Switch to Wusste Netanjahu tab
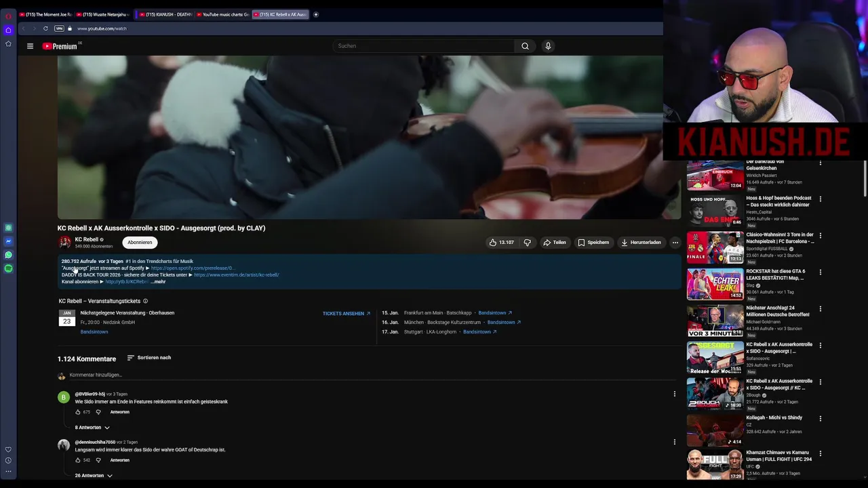 (x=103, y=14)
